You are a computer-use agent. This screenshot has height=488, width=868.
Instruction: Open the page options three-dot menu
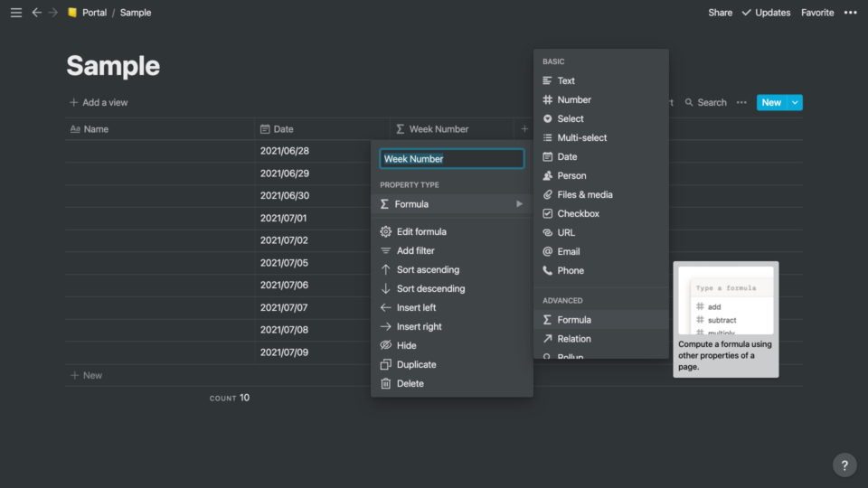850,12
